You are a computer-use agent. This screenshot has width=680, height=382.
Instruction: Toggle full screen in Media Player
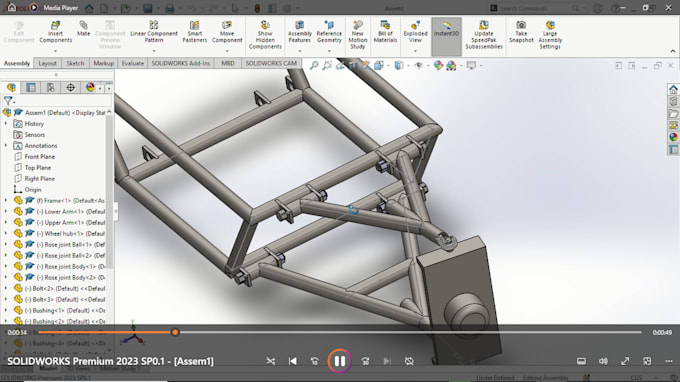(625, 361)
